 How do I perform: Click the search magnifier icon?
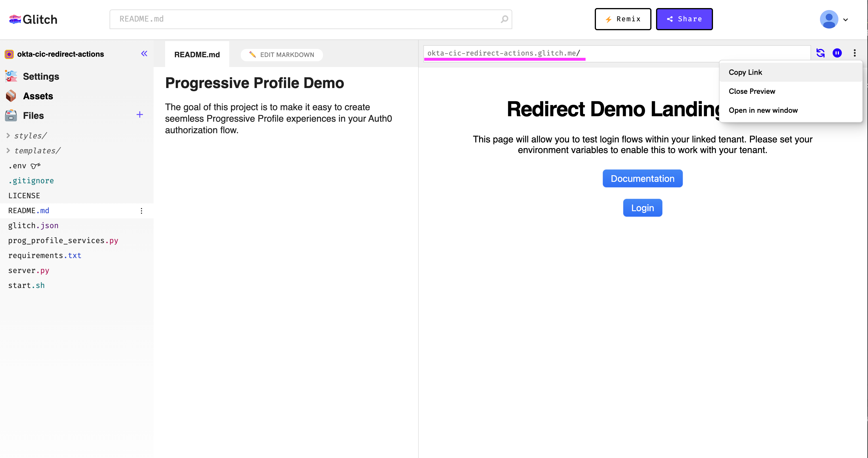[x=504, y=19]
